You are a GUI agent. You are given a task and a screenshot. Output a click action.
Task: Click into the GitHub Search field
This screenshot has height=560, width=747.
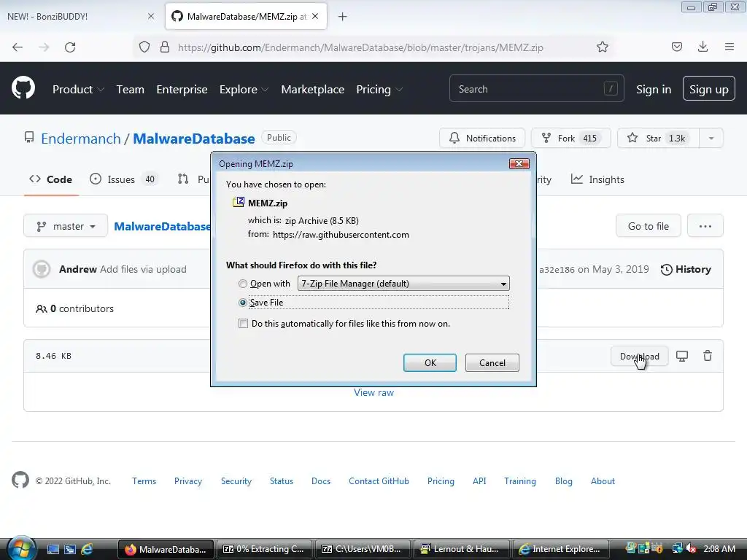(536, 88)
